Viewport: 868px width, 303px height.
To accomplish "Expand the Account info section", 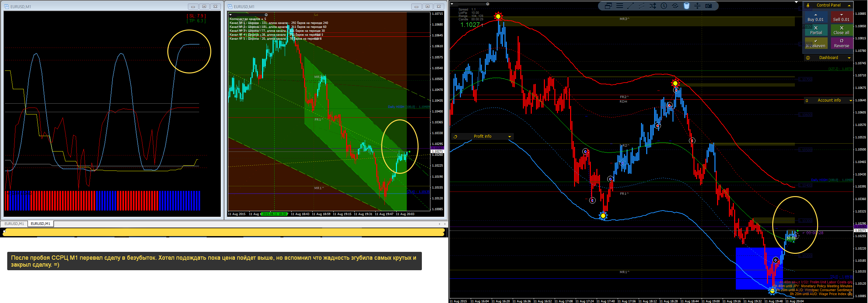I will (x=851, y=100).
